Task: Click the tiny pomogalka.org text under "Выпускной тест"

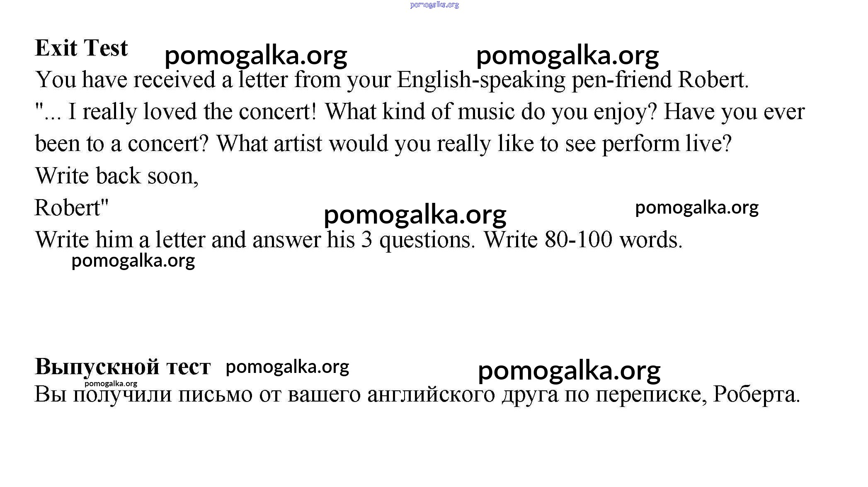Action: [x=111, y=384]
